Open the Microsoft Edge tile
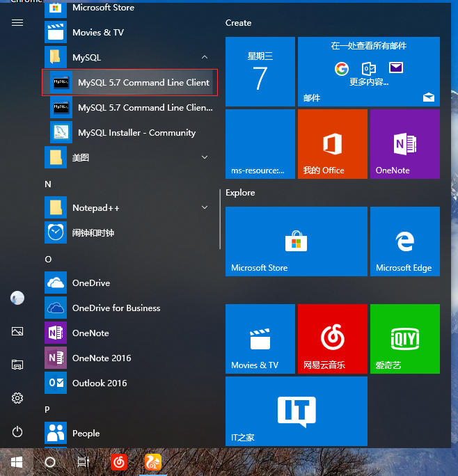The height and width of the screenshot is (476, 458). pos(404,241)
